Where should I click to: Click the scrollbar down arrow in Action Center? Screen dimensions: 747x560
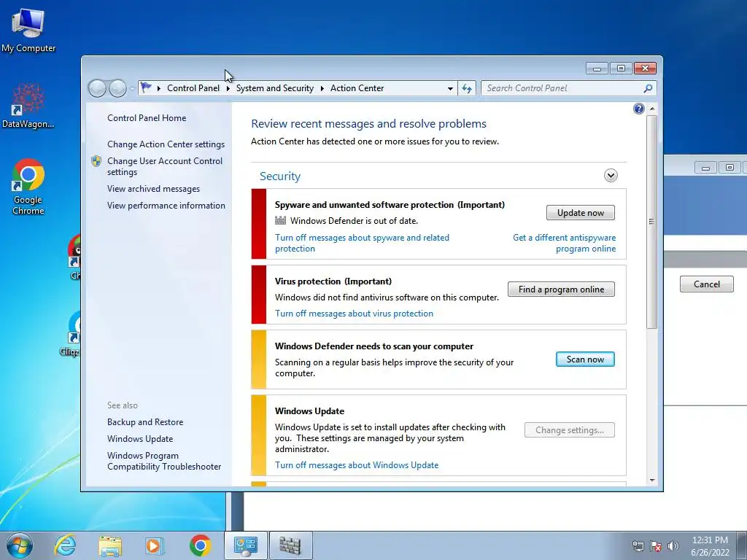[652, 481]
